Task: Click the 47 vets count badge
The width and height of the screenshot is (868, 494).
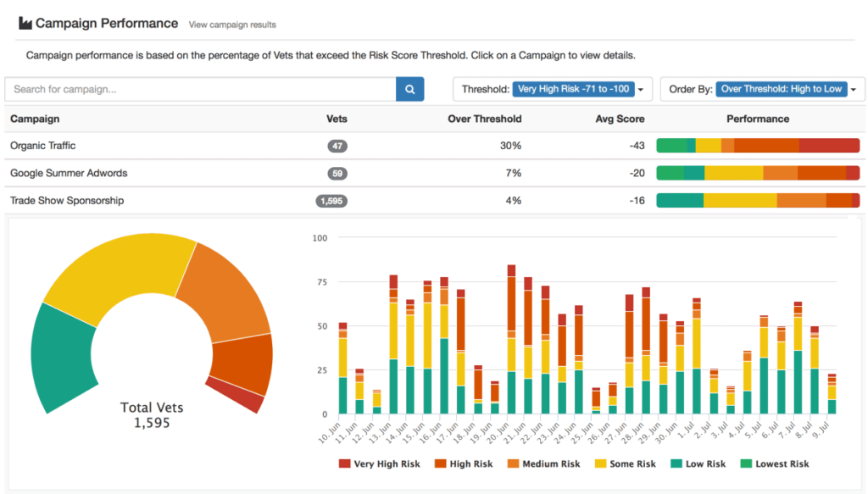Action: click(337, 146)
